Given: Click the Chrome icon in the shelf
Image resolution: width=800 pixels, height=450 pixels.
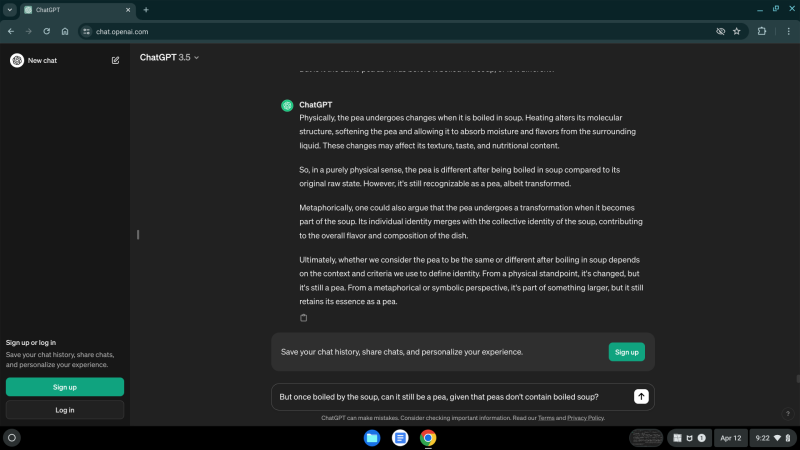Looking at the screenshot, I should (428, 438).
